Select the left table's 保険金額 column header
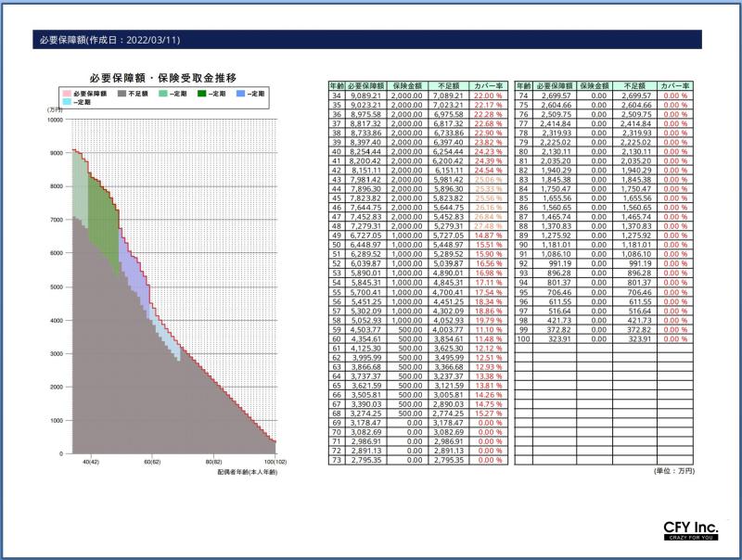 pyautogui.click(x=405, y=85)
